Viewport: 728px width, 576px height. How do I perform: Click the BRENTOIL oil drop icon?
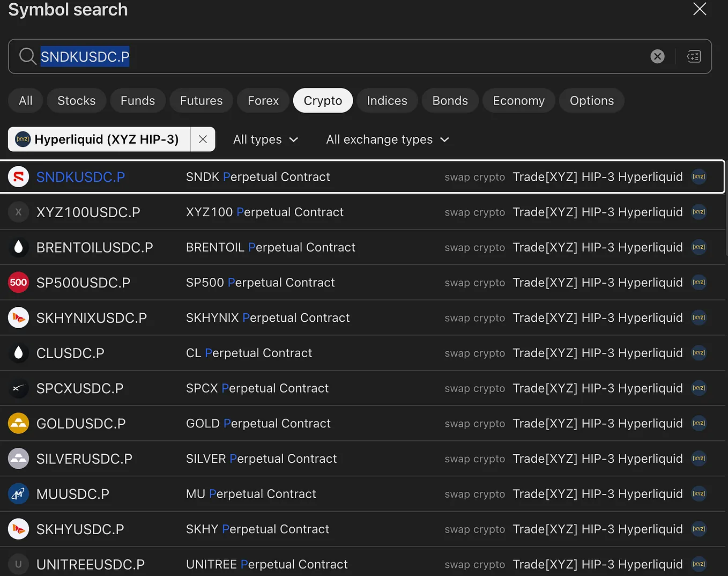pyautogui.click(x=18, y=247)
